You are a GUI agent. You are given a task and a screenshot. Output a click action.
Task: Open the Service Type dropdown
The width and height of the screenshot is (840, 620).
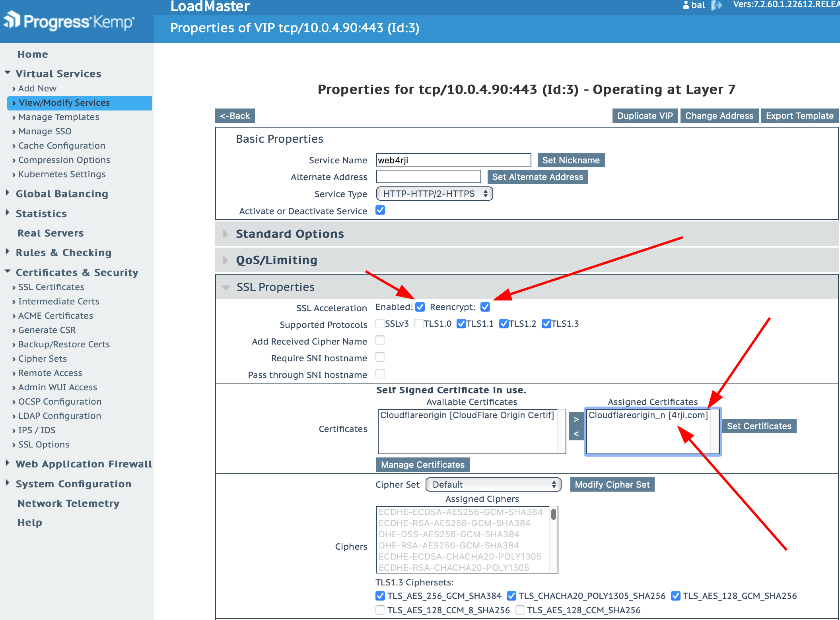point(434,194)
